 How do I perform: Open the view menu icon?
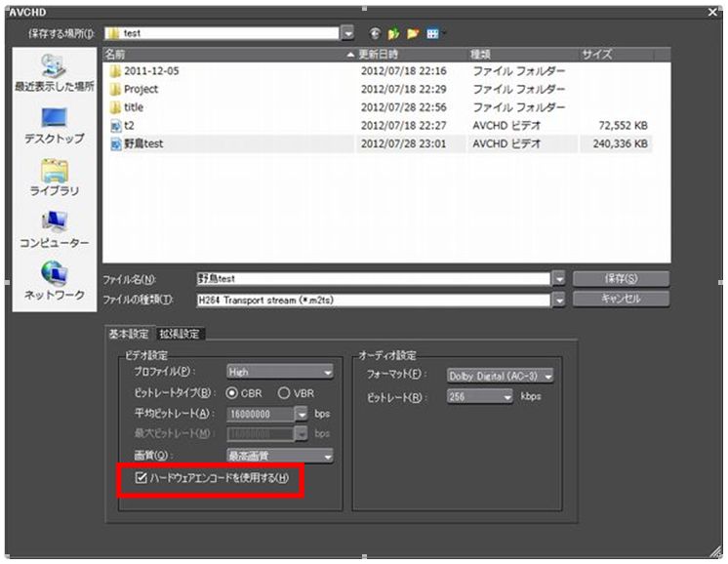433,33
